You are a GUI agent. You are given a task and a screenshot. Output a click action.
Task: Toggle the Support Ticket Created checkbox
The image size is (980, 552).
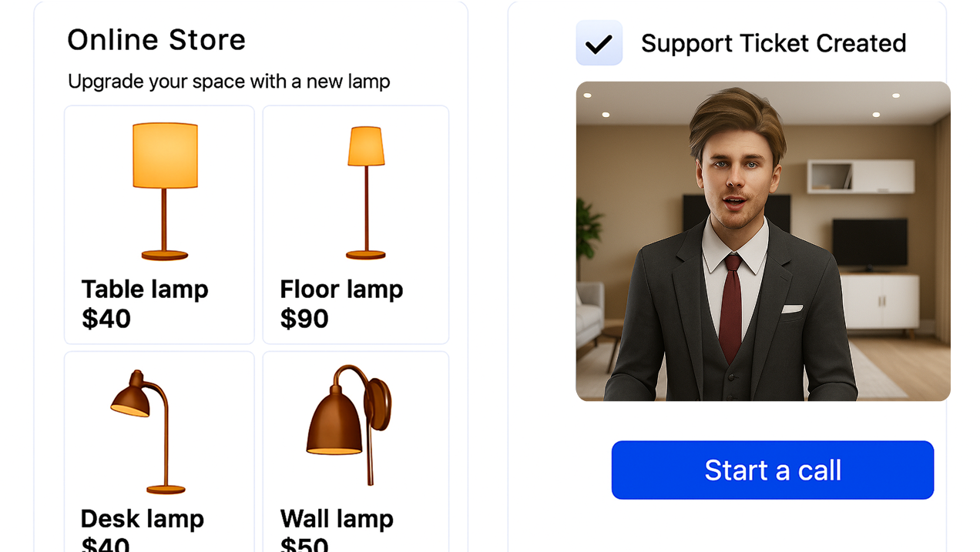pos(599,43)
